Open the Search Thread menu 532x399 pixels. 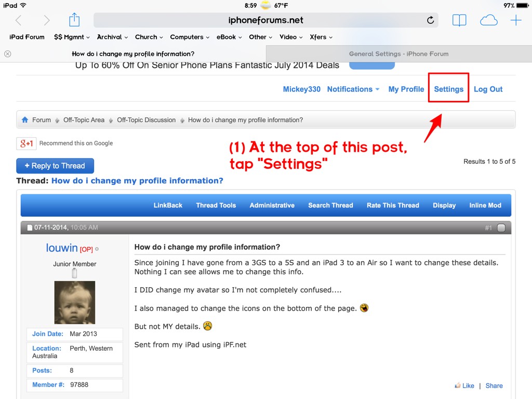(330, 205)
